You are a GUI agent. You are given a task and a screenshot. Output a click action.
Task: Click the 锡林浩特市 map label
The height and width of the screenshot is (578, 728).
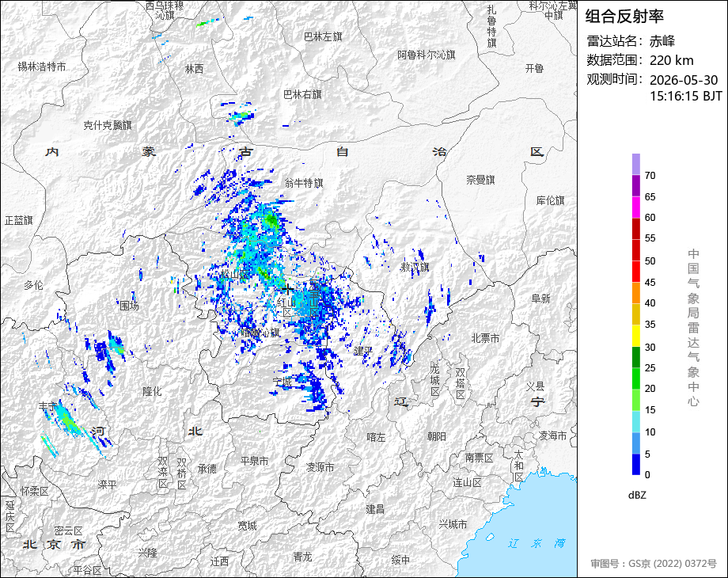[x=42, y=67]
